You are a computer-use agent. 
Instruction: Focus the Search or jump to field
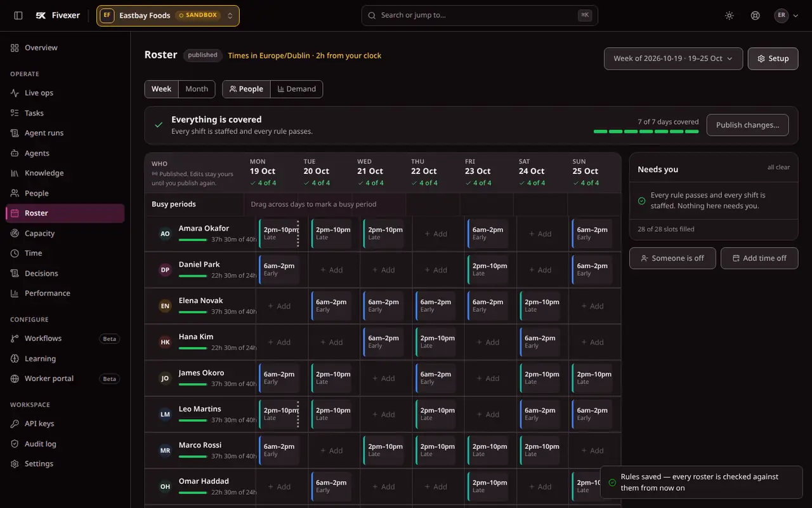[x=480, y=15]
